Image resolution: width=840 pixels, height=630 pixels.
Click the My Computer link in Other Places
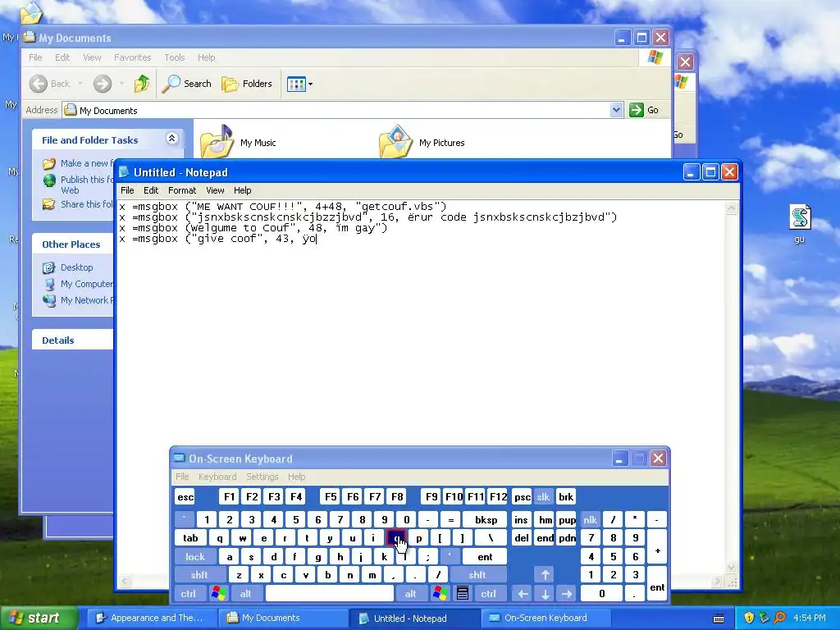pos(86,284)
